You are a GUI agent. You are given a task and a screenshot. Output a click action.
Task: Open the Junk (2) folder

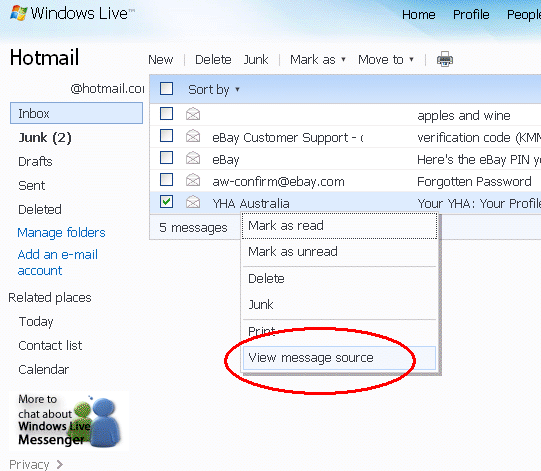click(45, 138)
